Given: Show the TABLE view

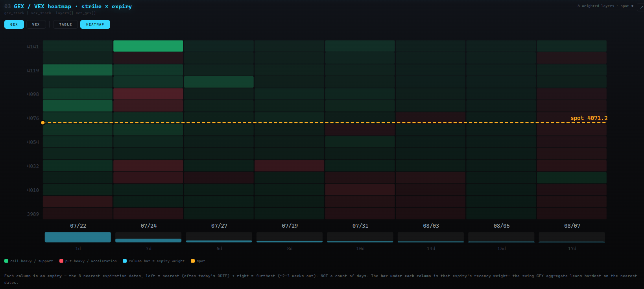Looking at the screenshot, I should (x=66, y=24).
